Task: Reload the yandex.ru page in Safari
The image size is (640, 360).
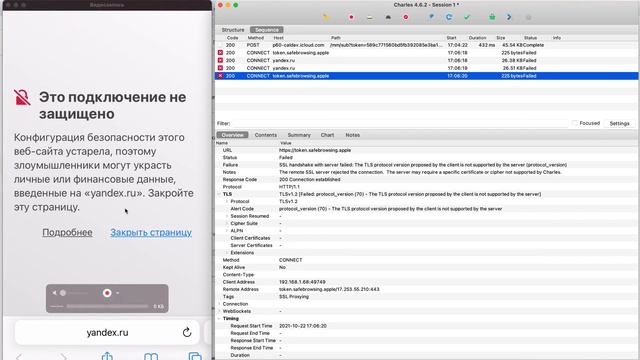Action: point(187,332)
